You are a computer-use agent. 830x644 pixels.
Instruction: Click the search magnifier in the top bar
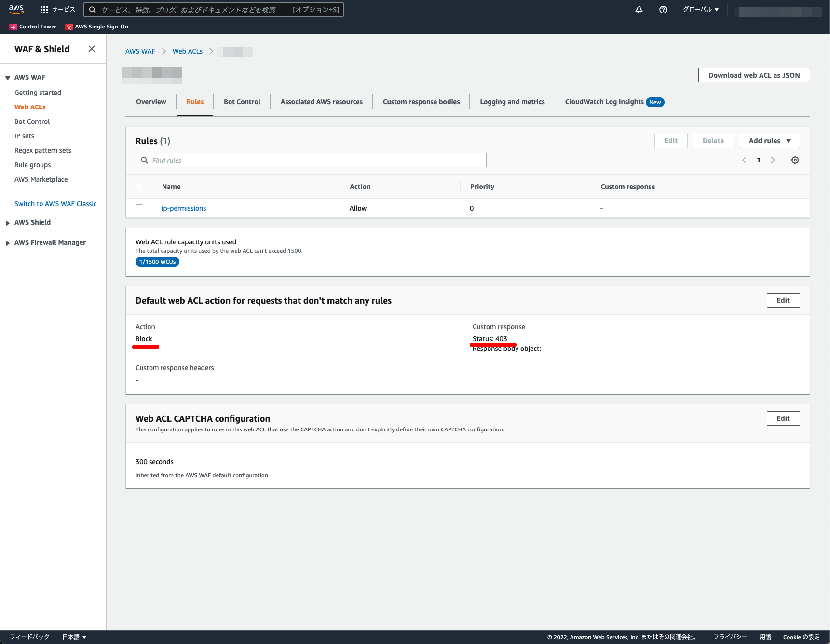coord(92,9)
